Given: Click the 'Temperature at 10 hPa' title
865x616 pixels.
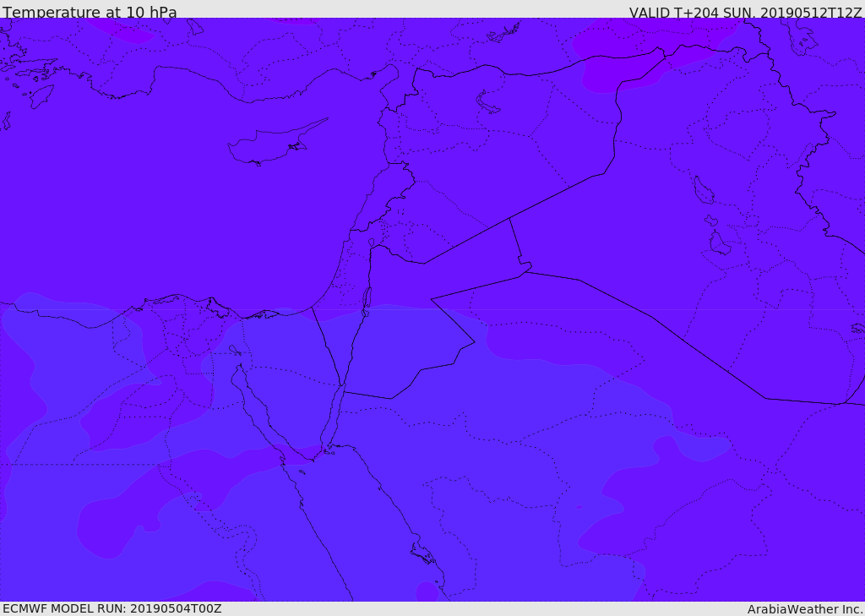Looking at the screenshot, I should (x=90, y=12).
